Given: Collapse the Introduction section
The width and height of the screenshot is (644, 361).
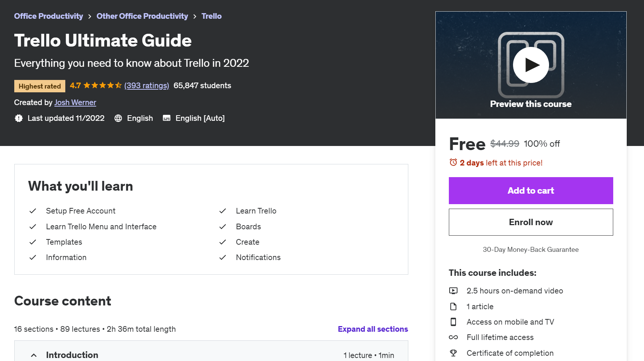Looking at the screenshot, I should pos(33,355).
